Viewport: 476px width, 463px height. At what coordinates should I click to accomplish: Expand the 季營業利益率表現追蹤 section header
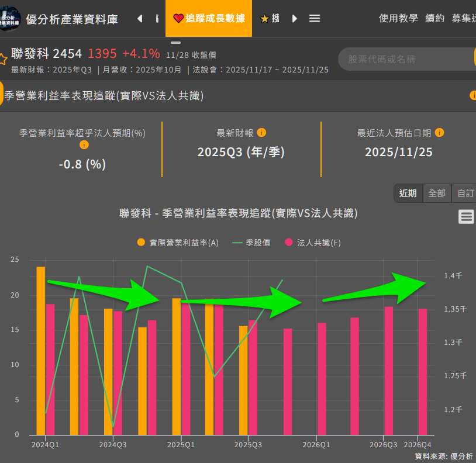point(104,95)
